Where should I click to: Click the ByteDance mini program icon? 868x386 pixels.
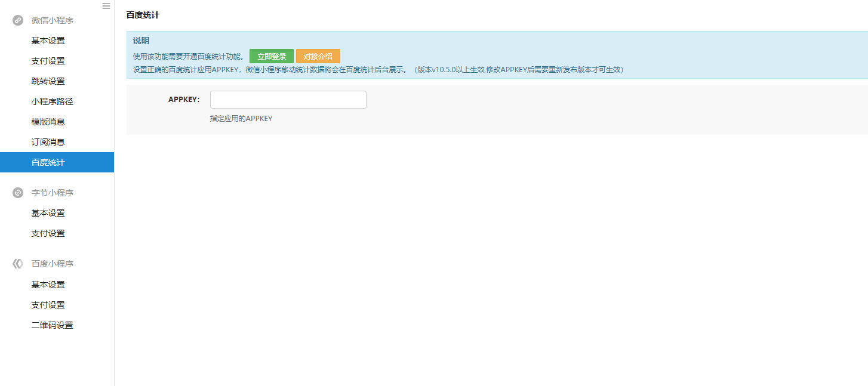(x=18, y=193)
